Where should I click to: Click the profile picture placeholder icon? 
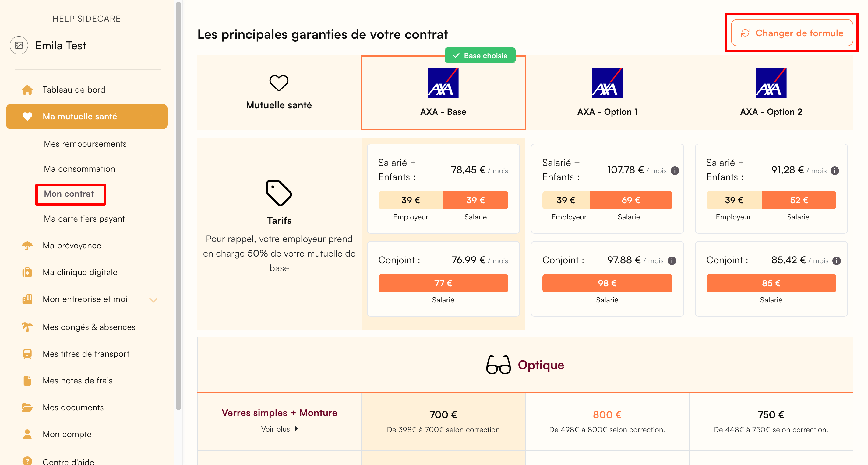point(19,45)
